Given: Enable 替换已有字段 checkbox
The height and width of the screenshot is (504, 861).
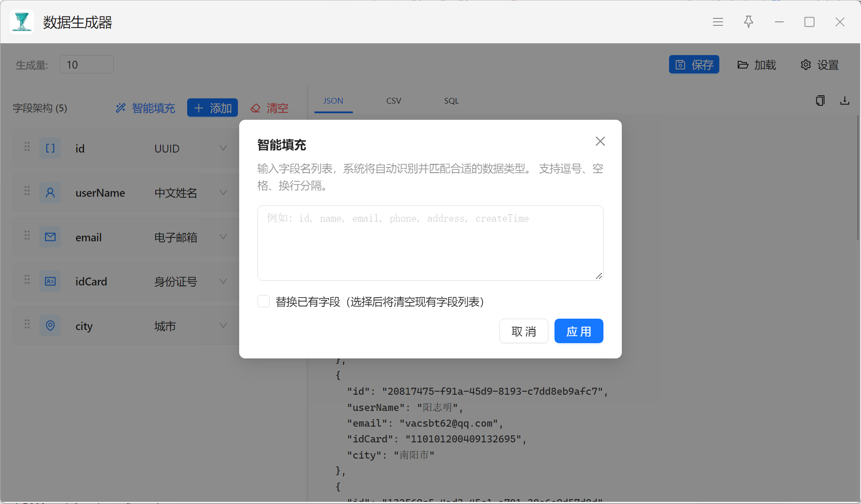Looking at the screenshot, I should [x=264, y=301].
